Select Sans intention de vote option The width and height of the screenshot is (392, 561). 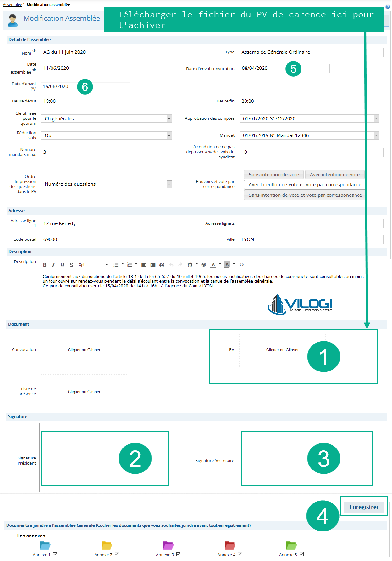tap(273, 175)
